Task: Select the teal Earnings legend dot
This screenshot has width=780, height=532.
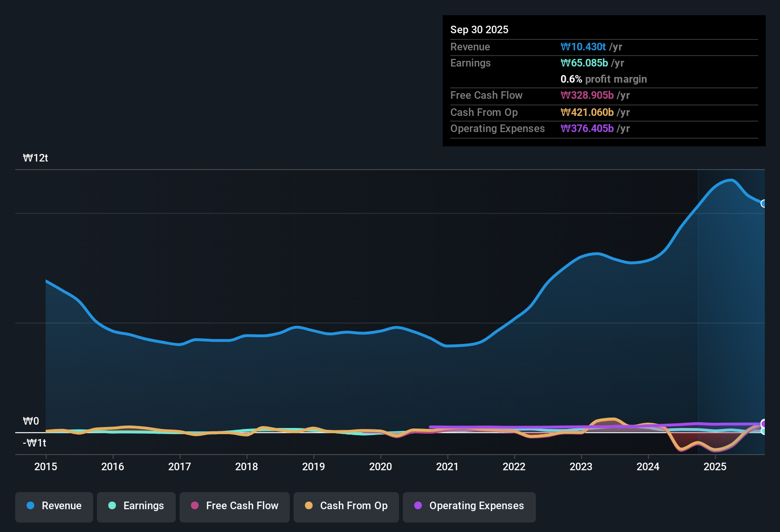Action: [112, 506]
